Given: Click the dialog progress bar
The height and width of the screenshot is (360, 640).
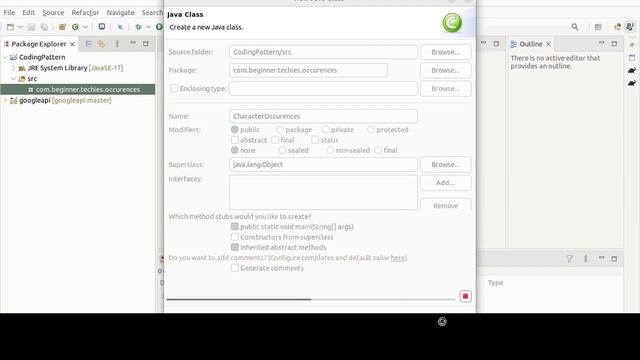Looking at the screenshot, I should point(311,299).
